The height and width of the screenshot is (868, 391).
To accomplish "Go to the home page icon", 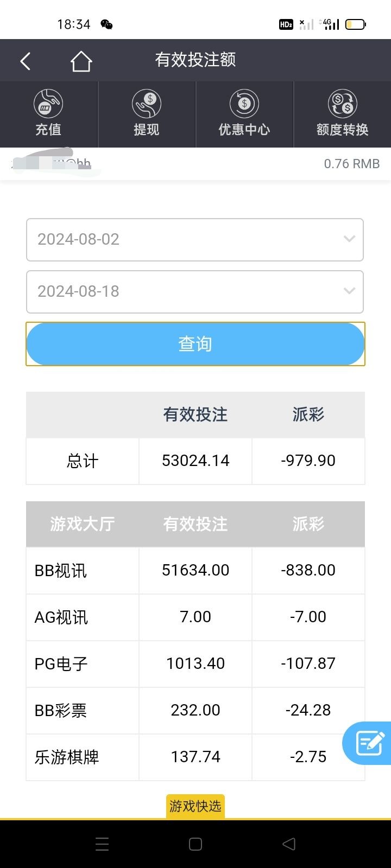I will (x=81, y=61).
